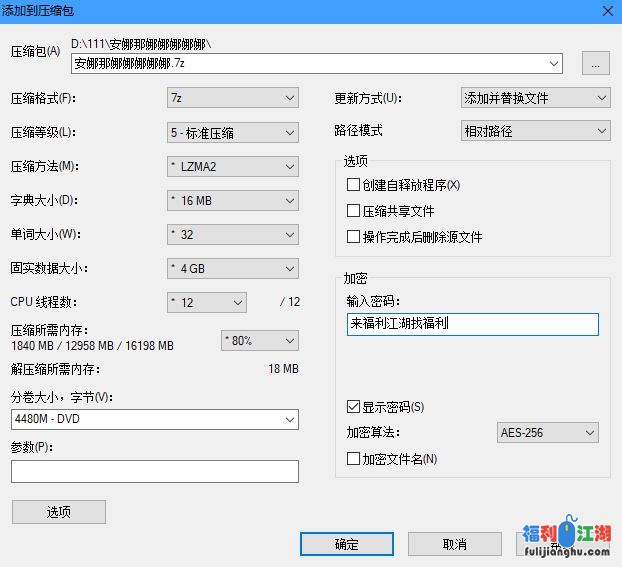The image size is (622, 567).
Task: Open the archive format 7z dropdown
Action: 232,98
